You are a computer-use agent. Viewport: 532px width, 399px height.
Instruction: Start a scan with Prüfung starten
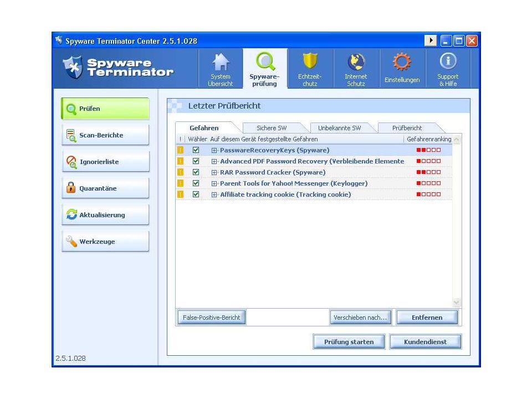(349, 342)
